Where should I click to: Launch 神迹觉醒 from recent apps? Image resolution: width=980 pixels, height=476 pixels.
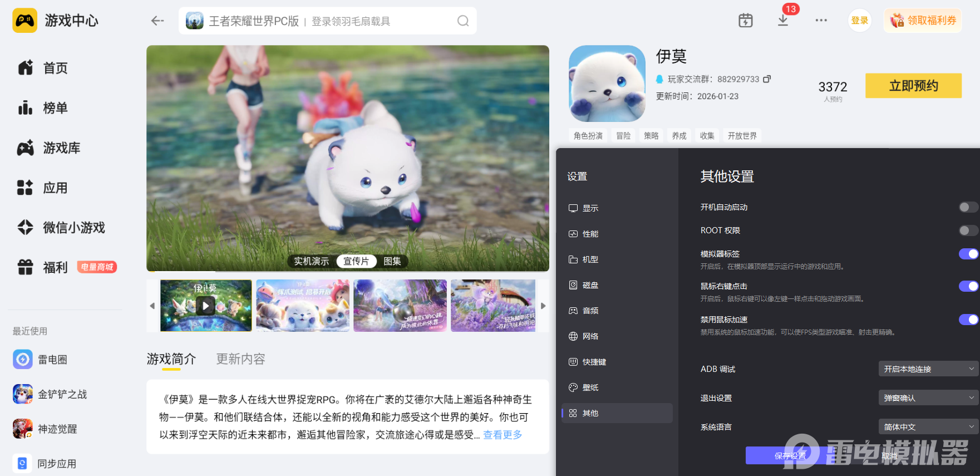[23, 429]
